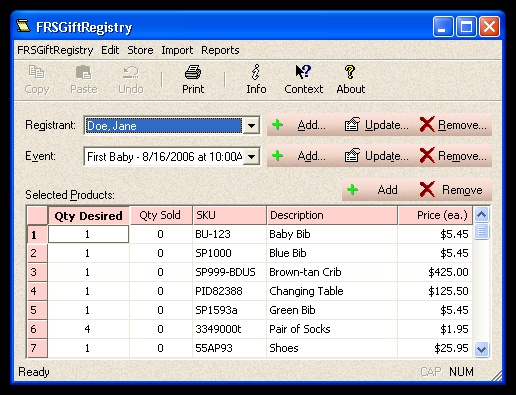
Task: Remove the selected event
Action: pos(453,156)
